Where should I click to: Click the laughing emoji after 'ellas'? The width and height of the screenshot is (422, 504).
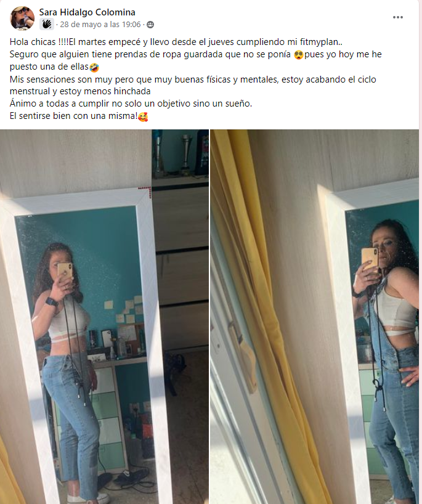coord(94,67)
